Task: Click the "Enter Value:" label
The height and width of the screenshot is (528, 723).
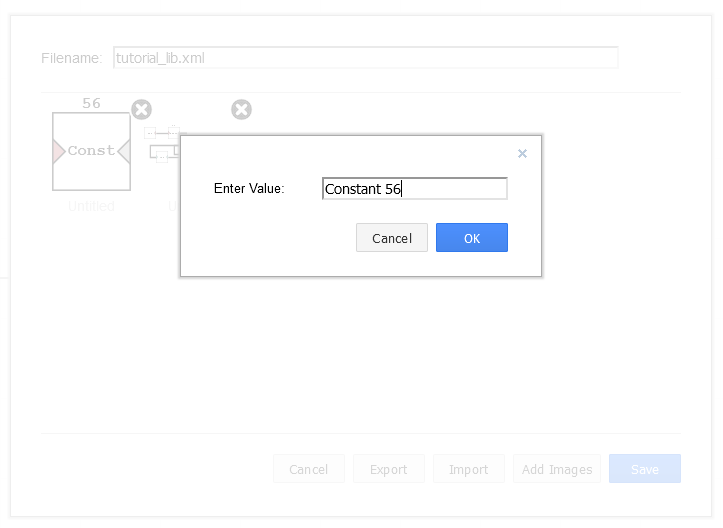Action: coord(249,188)
